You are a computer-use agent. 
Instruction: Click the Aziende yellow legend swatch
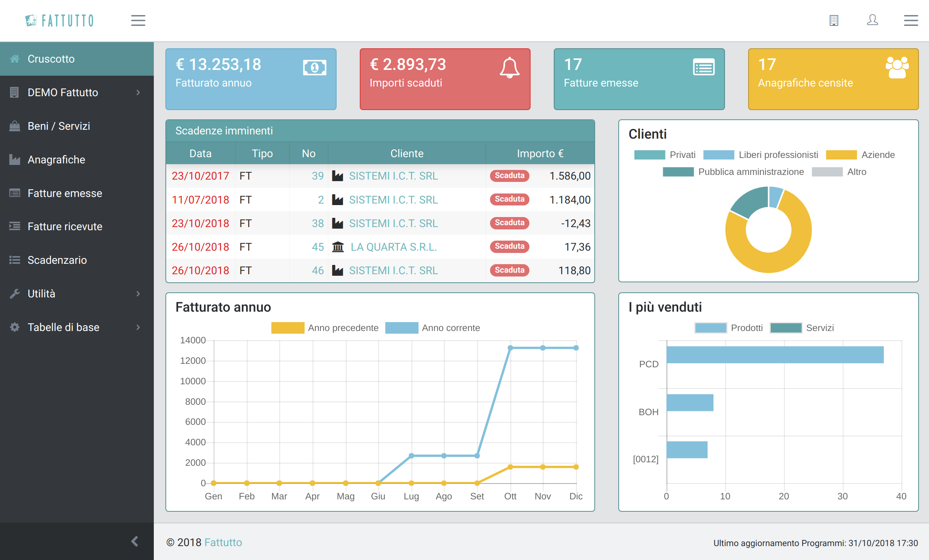[x=841, y=155]
